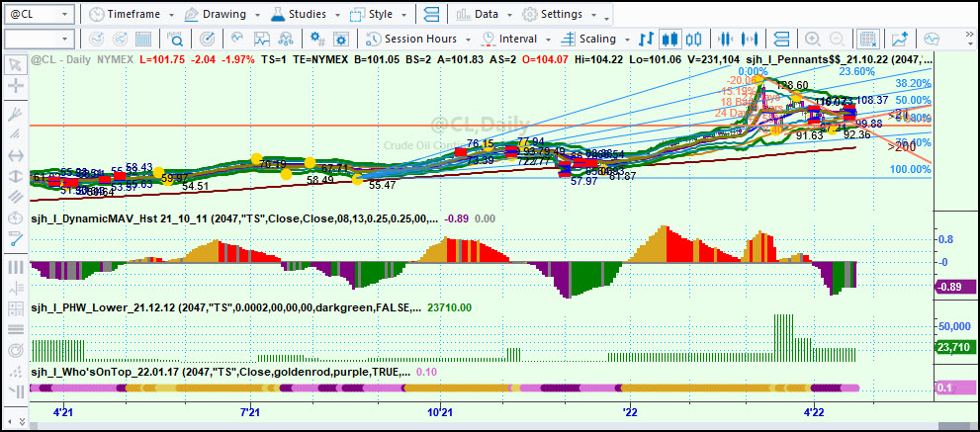Open the Studies menu
Image resolution: width=980 pixels, height=432 pixels.
tap(305, 14)
